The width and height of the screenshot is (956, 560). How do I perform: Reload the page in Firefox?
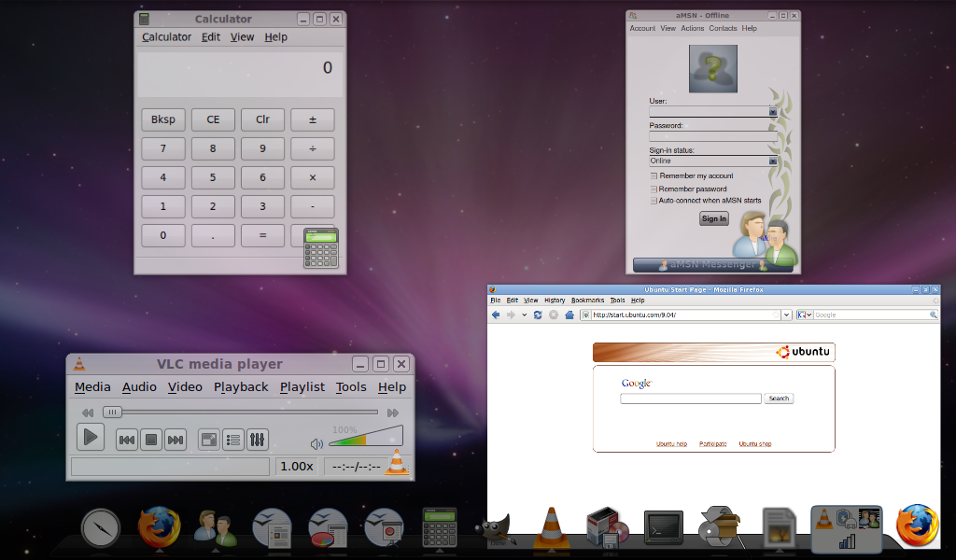[x=538, y=315]
